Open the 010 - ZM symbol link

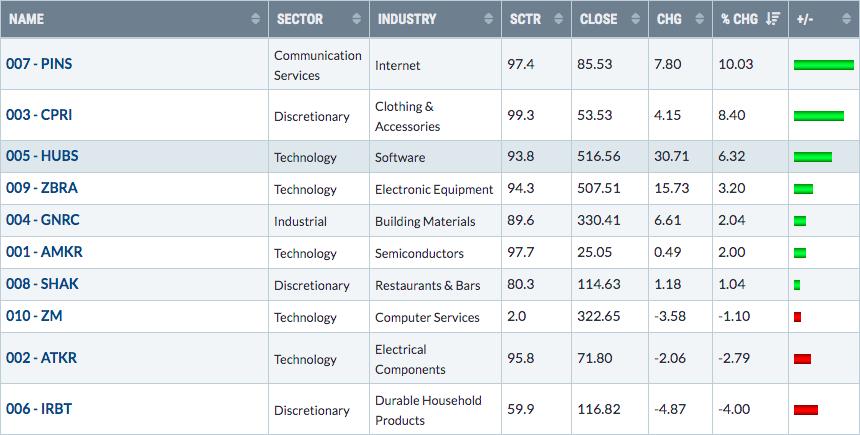(34, 316)
